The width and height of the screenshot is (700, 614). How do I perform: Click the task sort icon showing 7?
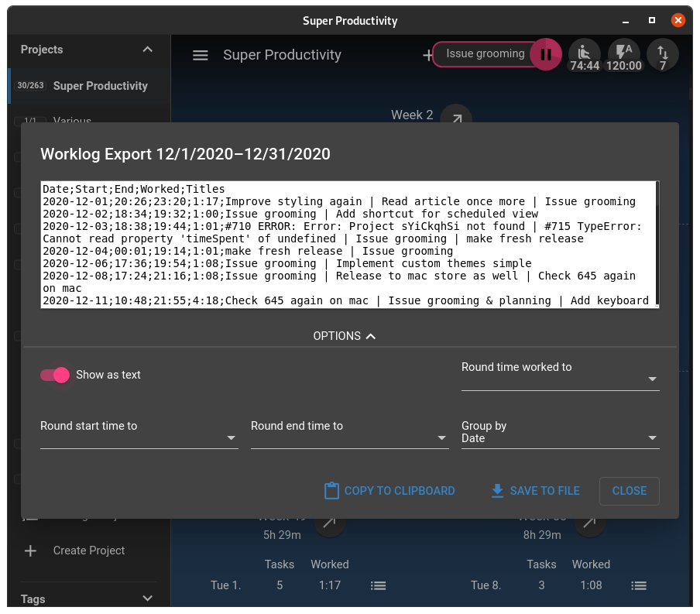(662, 54)
